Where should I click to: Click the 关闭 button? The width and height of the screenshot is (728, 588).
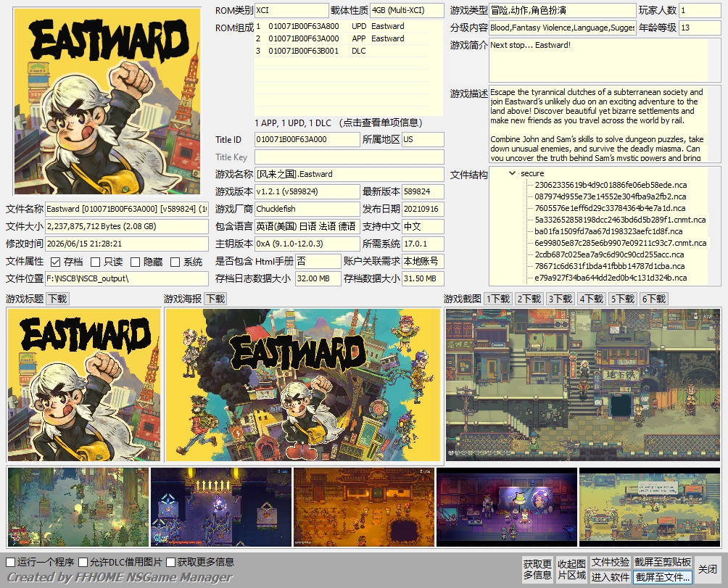(x=708, y=569)
